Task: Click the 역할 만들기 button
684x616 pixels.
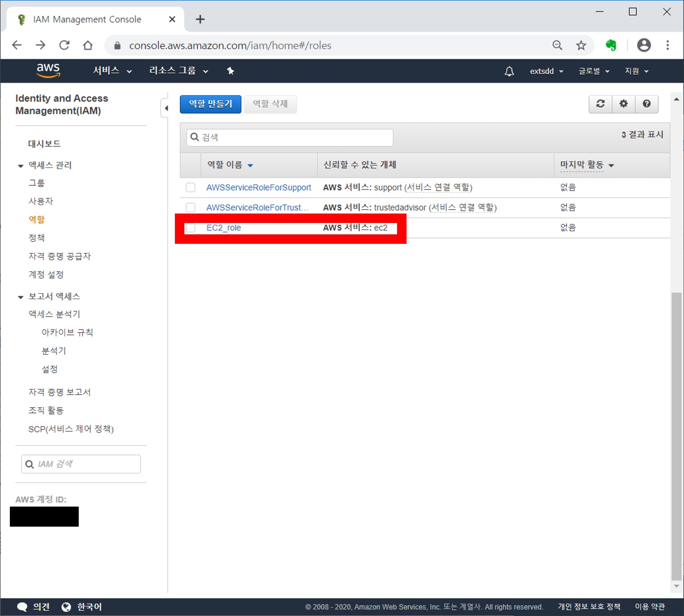Action: click(210, 104)
